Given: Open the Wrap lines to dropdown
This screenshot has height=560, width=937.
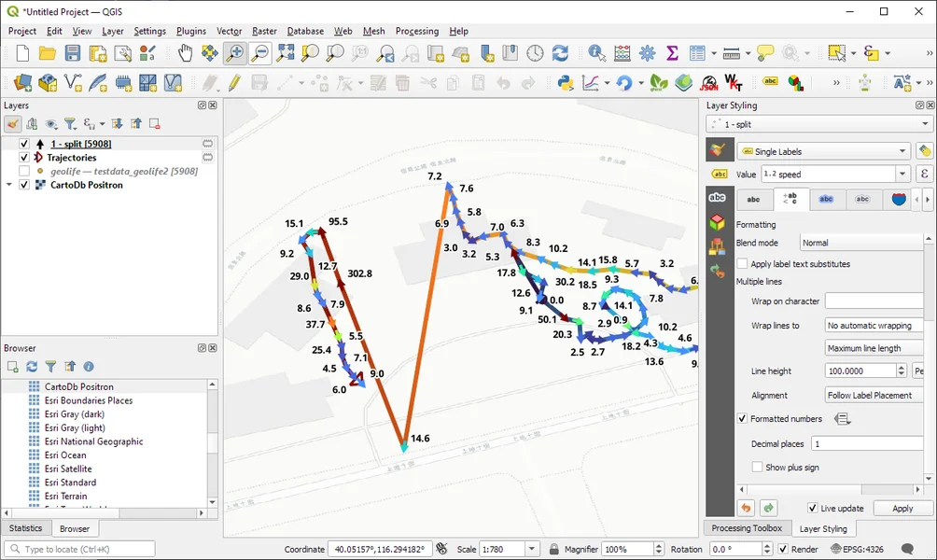Looking at the screenshot, I should pyautogui.click(x=874, y=325).
